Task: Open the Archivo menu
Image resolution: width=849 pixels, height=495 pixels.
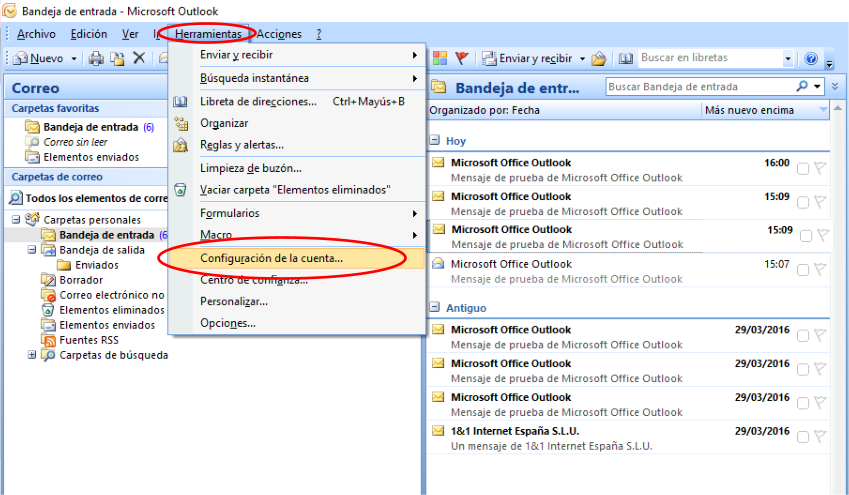Action: point(36,34)
